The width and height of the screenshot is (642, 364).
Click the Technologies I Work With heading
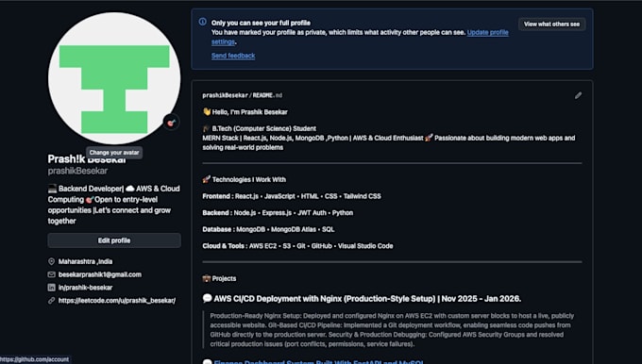click(x=245, y=179)
